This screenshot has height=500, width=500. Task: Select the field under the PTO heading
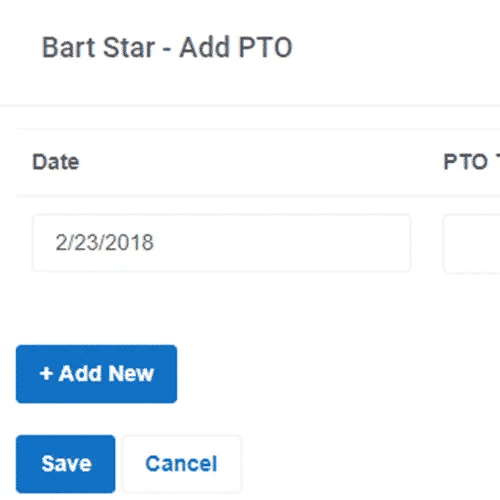coord(472,244)
